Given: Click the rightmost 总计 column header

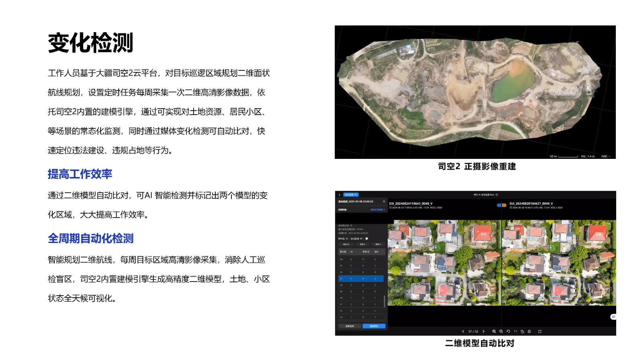Looking at the screenshot, I should 377,252.
